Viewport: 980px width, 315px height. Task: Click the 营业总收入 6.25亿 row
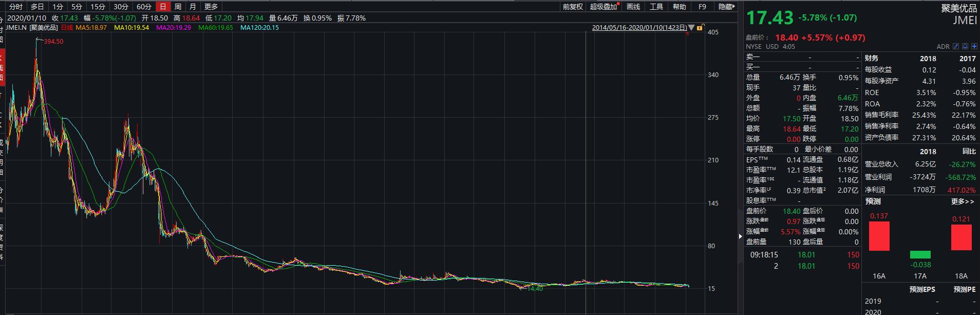920,164
